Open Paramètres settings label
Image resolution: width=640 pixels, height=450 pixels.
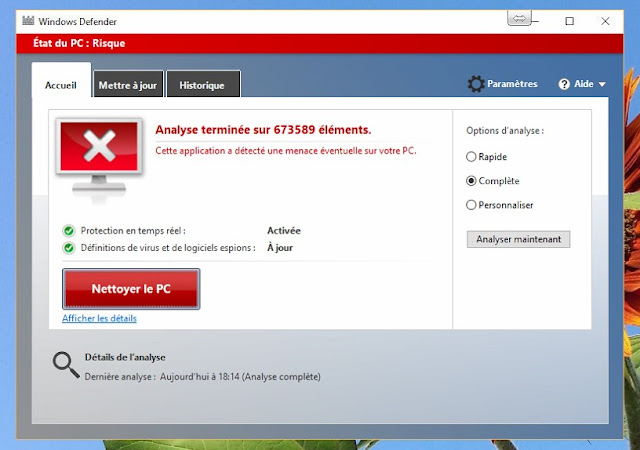tap(512, 84)
